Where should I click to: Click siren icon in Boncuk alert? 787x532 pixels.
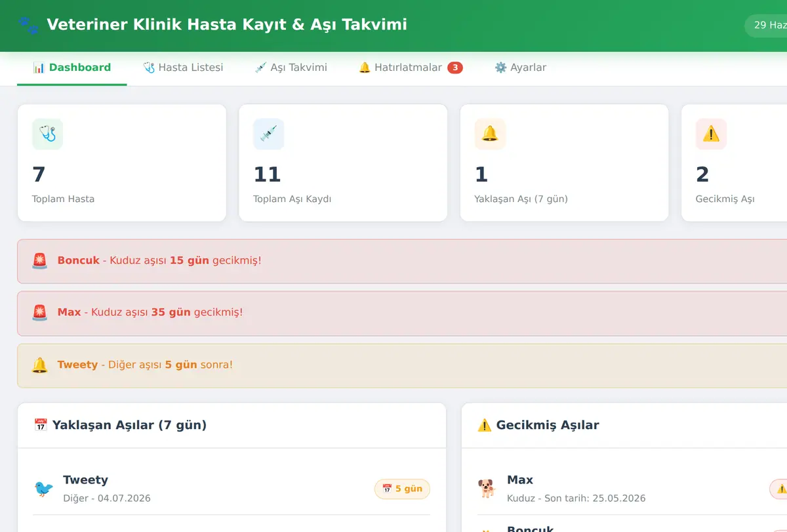coord(39,261)
